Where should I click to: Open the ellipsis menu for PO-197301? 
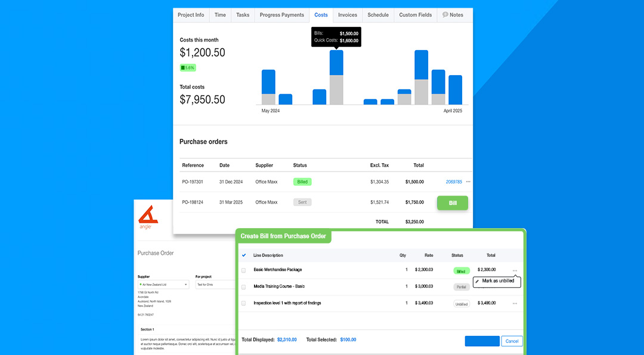468,182
